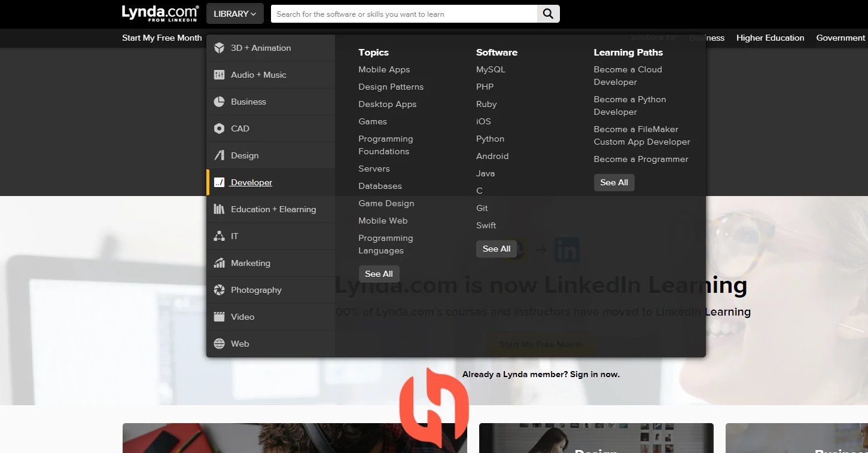
Task: Click See All under Software
Action: click(x=497, y=249)
